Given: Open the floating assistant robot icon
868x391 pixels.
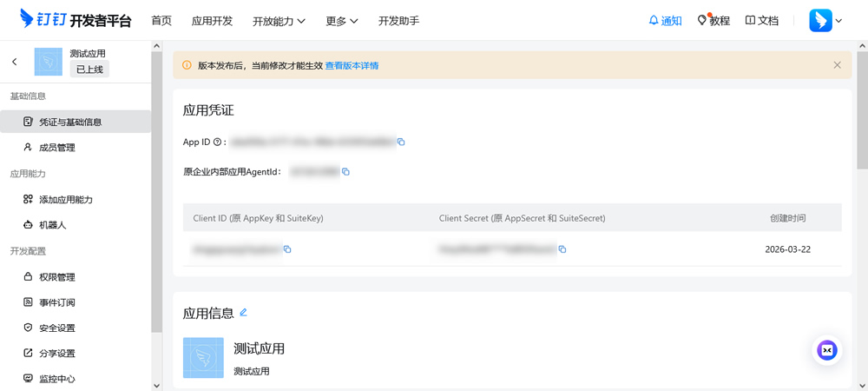Looking at the screenshot, I should click(827, 349).
